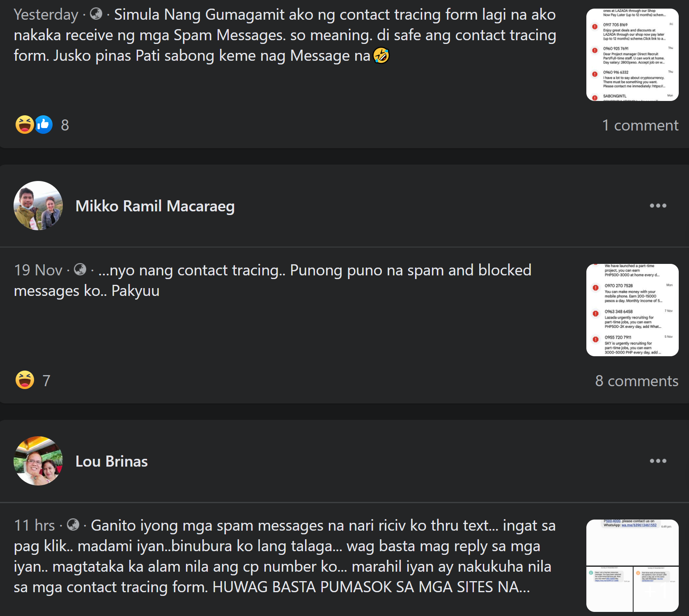
Task: Open the part-time job spam screenshot thumbnail
Action: (x=632, y=310)
